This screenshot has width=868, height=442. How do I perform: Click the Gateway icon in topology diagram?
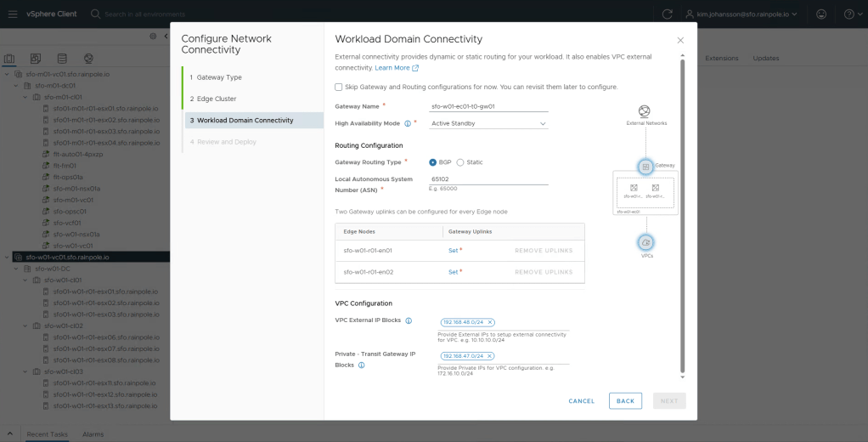click(645, 167)
